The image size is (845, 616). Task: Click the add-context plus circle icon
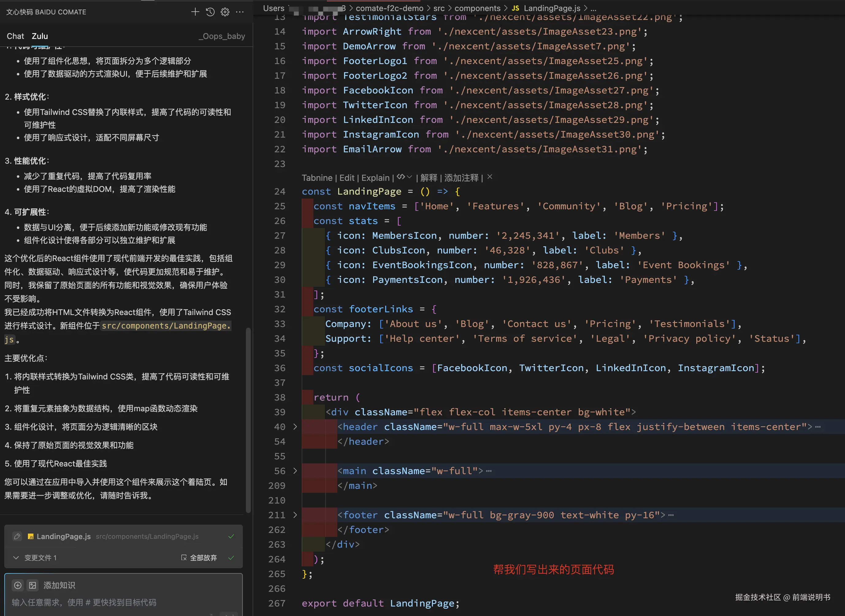(x=17, y=585)
